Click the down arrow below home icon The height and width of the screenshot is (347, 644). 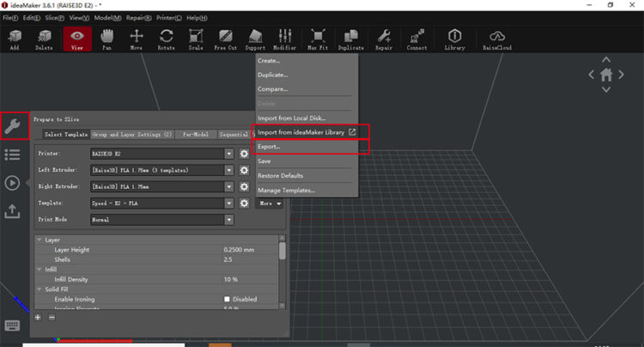(x=606, y=89)
